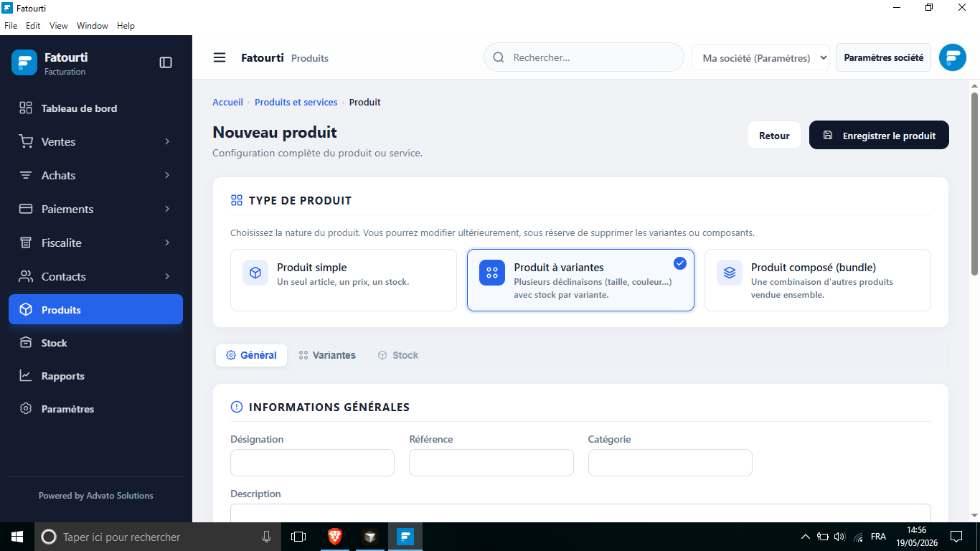Click the Rapports chart icon
Screen dimensions: 980x551
click(x=26, y=375)
